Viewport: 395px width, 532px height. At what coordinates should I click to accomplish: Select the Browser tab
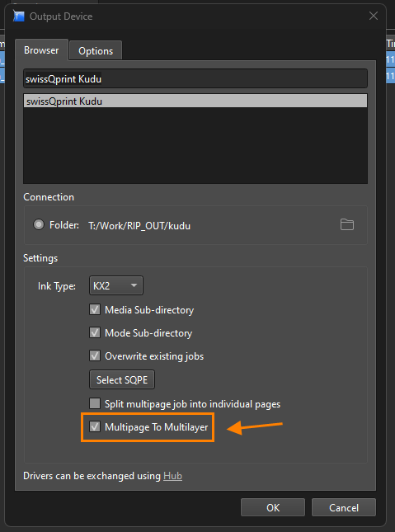(x=41, y=50)
